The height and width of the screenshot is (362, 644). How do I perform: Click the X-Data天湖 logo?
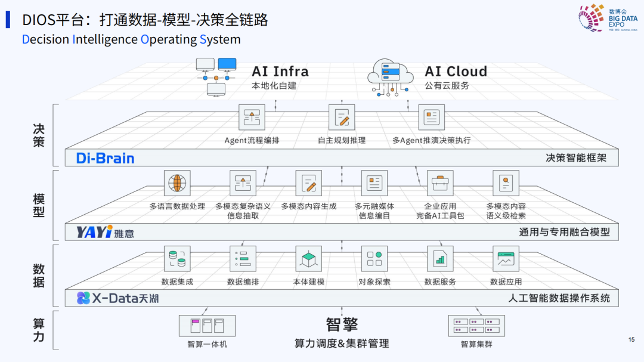[117, 298]
